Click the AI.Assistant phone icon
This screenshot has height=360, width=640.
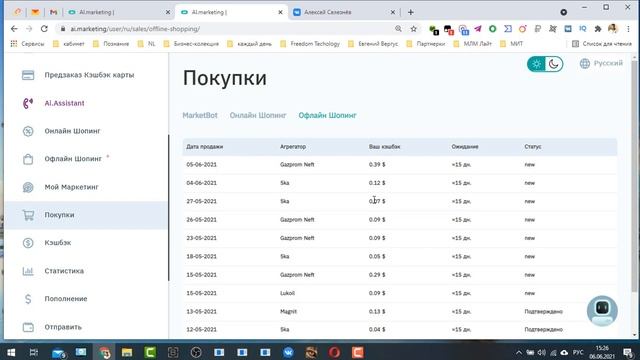point(28,103)
